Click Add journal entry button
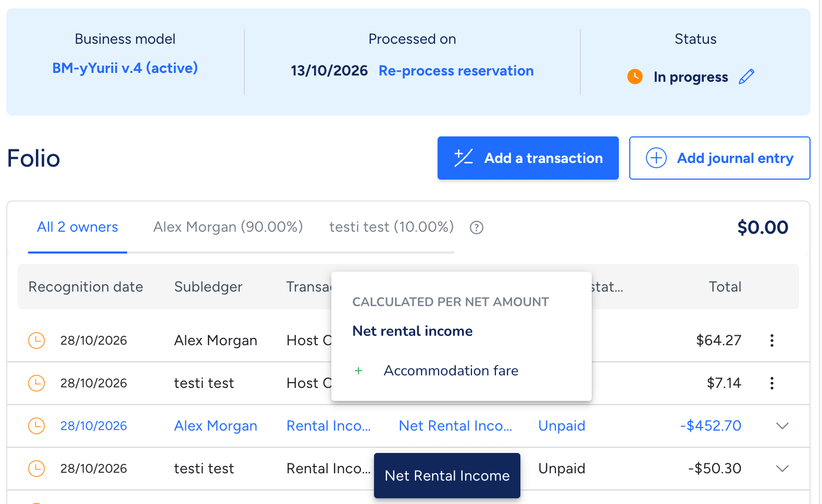Viewport: 822px width, 504px height. [x=720, y=158]
